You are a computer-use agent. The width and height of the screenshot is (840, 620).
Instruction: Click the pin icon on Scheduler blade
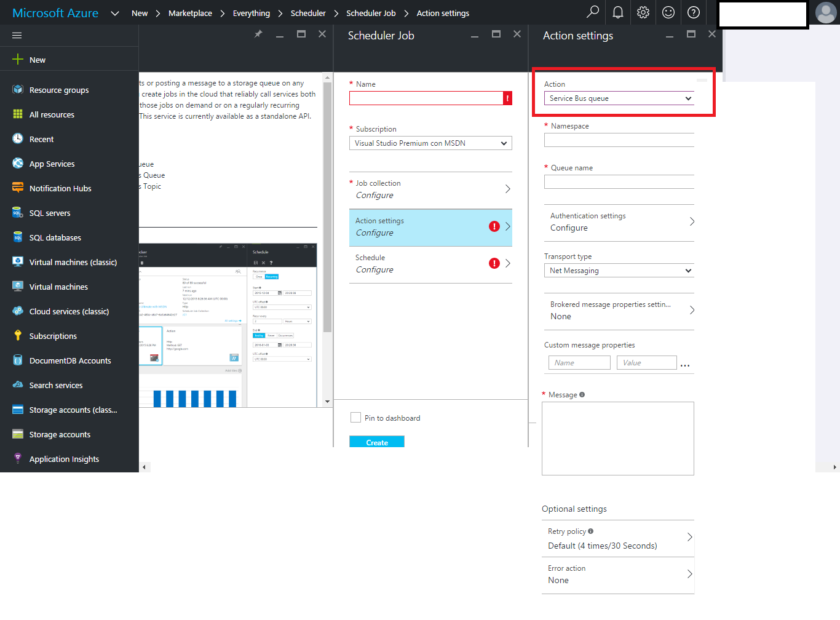click(x=258, y=34)
